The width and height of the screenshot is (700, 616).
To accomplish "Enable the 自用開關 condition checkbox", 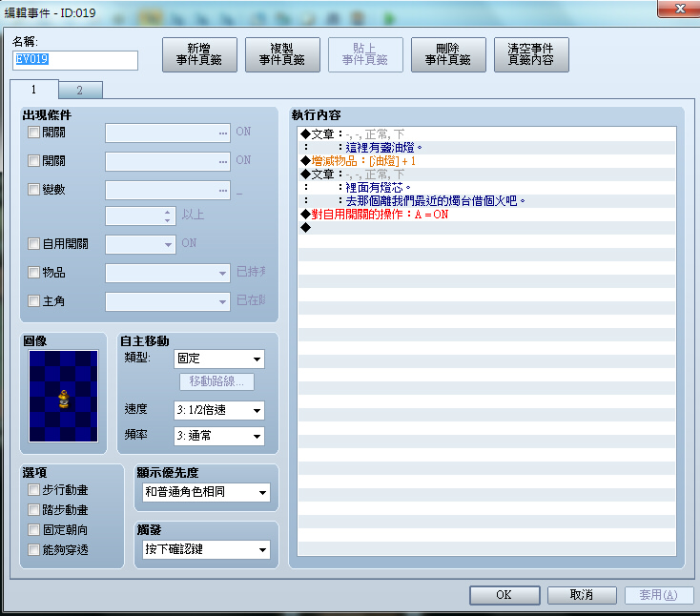I will [33, 243].
